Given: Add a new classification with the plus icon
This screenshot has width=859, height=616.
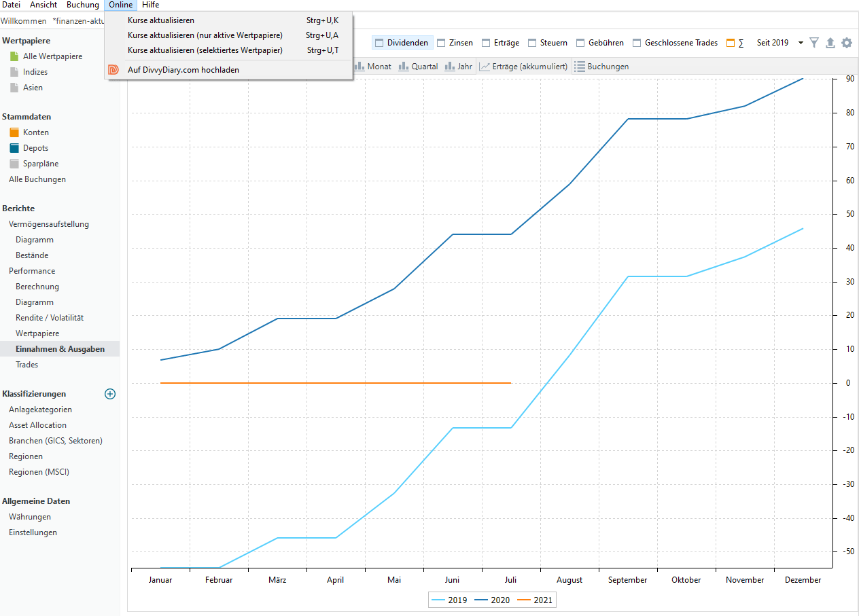Looking at the screenshot, I should (110, 394).
